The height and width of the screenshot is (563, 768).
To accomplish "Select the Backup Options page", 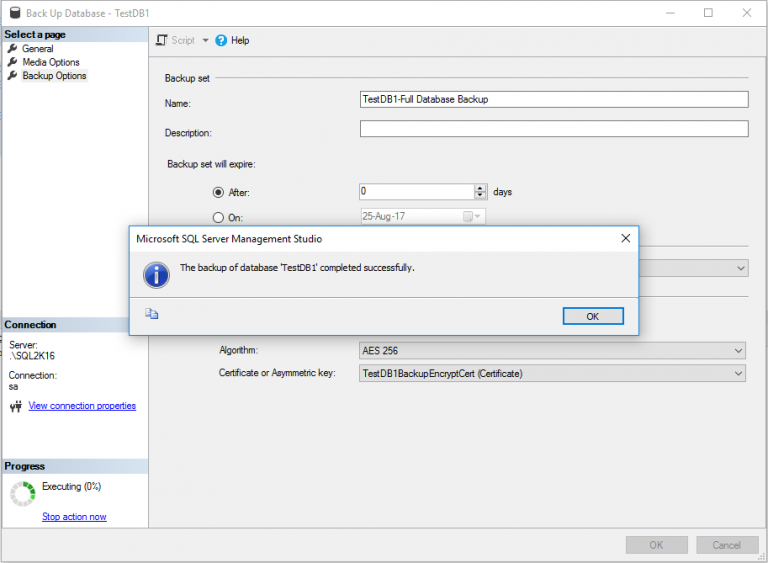I will 54,75.
